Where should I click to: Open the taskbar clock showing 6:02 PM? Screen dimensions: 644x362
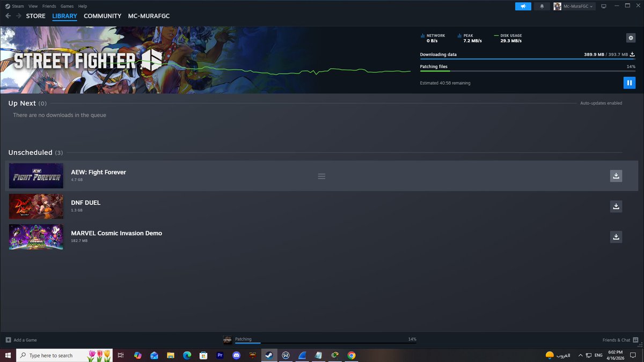[x=616, y=355]
